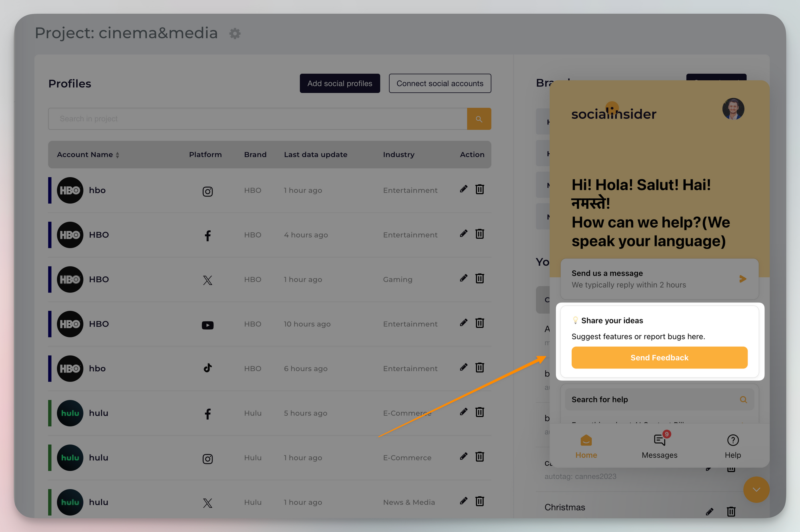Delete the hulu Instagram profile

[x=480, y=456]
